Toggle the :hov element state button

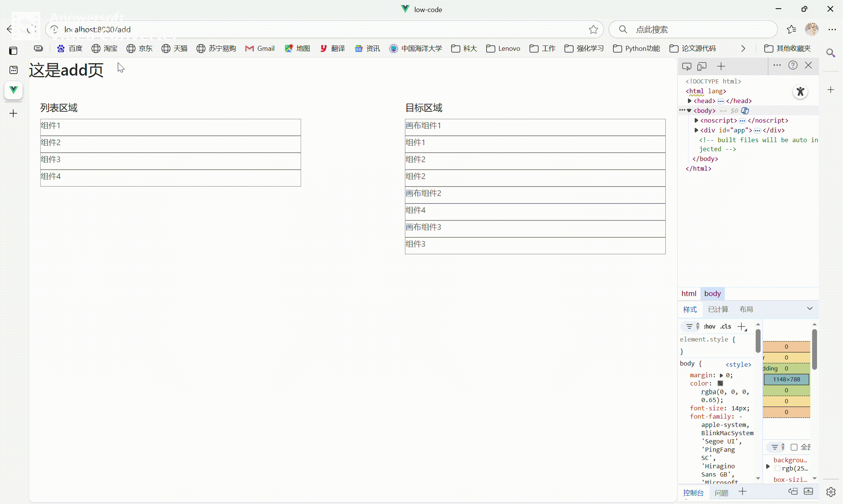tap(709, 326)
